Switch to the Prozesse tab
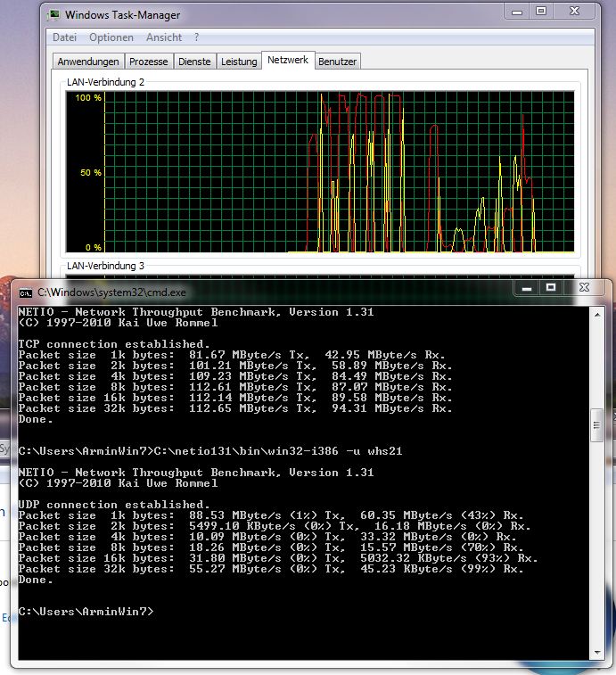616x675 pixels. (x=149, y=62)
